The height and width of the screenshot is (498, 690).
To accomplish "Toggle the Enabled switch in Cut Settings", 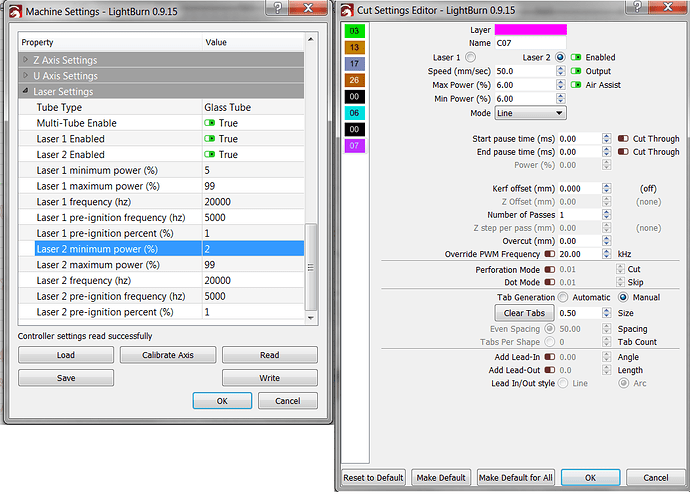I will pos(576,57).
